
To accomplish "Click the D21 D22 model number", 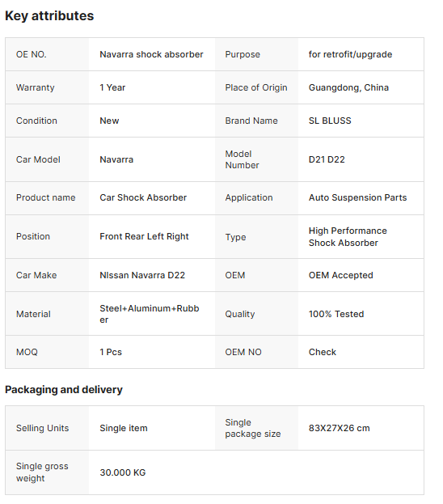I will [x=327, y=159].
